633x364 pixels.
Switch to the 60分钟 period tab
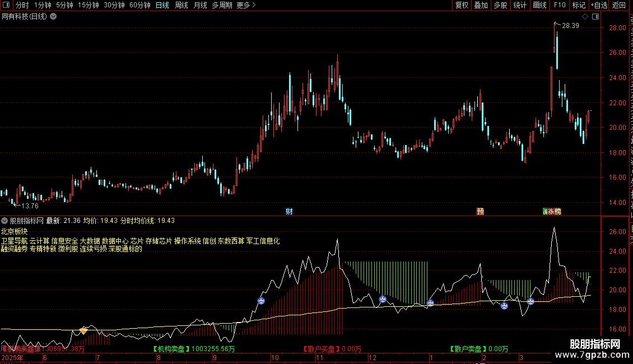pyautogui.click(x=139, y=5)
